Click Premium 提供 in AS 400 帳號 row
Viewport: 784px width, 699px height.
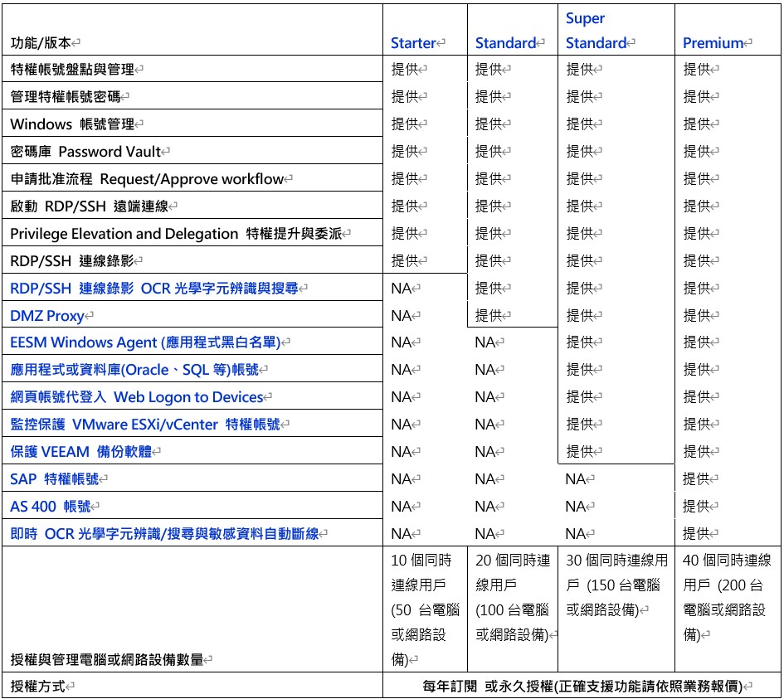[x=697, y=507]
